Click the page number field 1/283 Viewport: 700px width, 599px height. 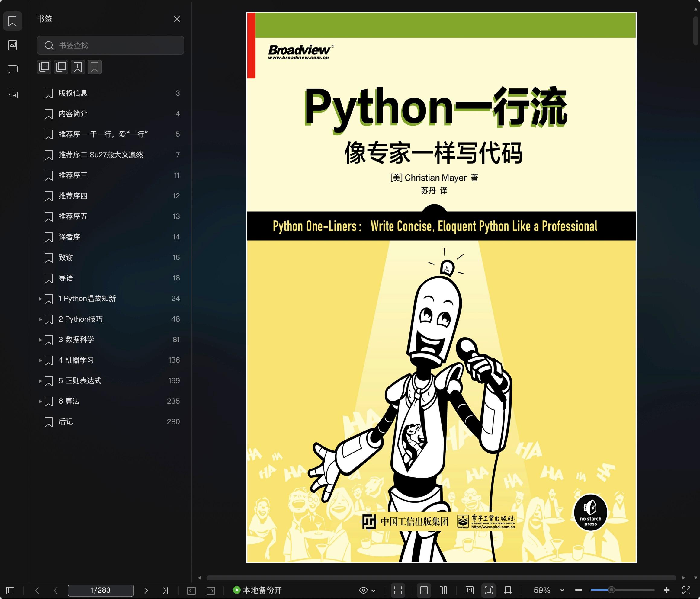coord(101,590)
